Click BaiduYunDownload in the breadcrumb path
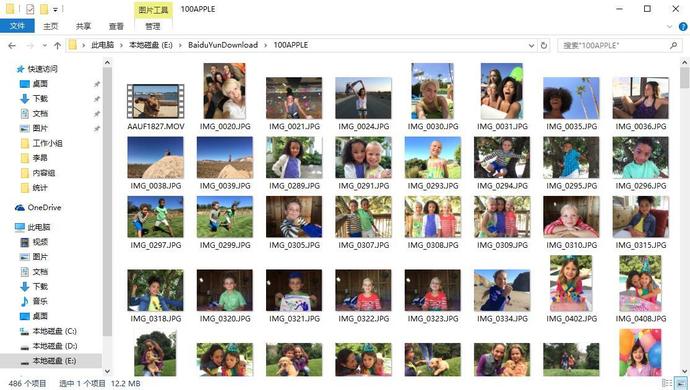 [x=223, y=45]
